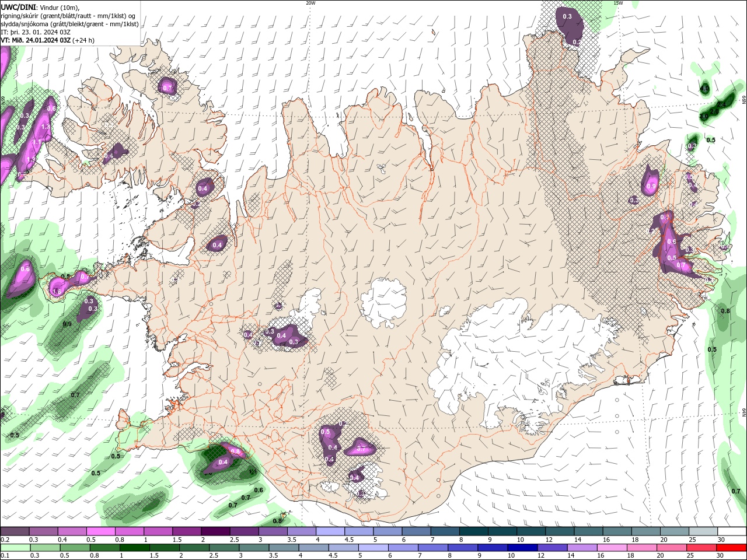747x560 pixels.
Task: Click the black "0.8" value off the east coast
Action: pos(725,311)
